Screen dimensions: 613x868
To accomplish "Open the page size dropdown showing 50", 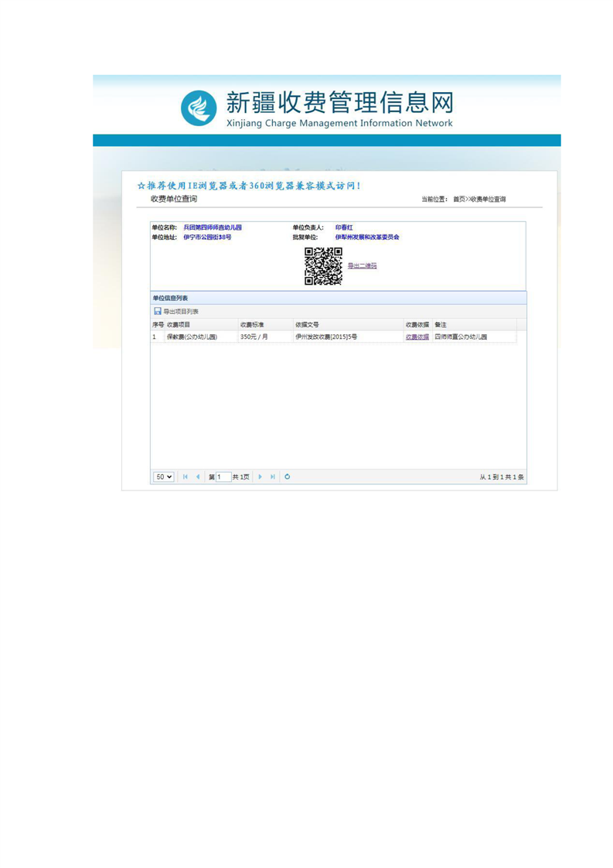I will (x=164, y=477).
